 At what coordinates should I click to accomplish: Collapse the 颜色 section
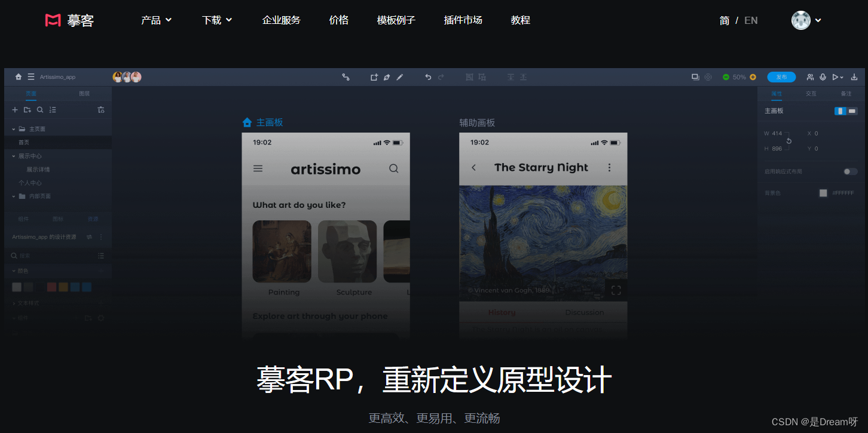click(14, 271)
